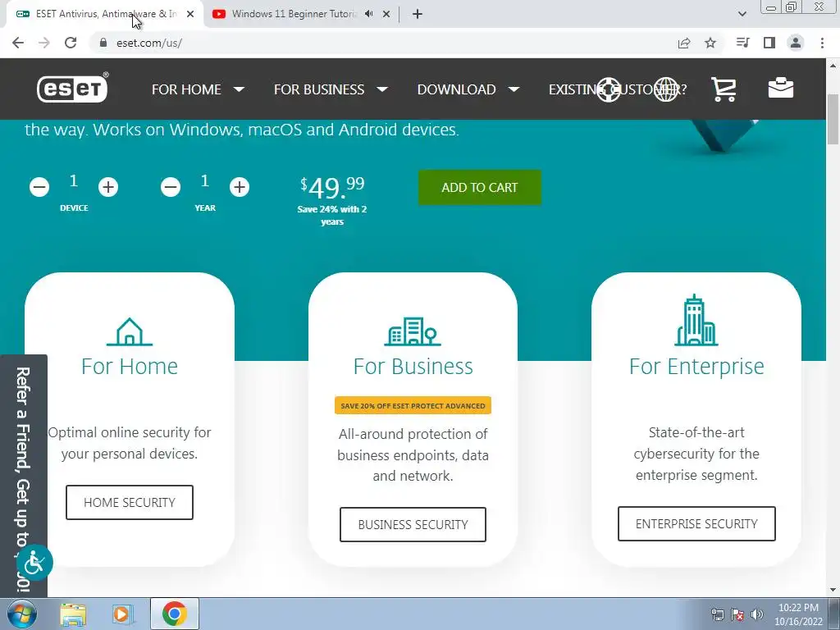The width and height of the screenshot is (840, 630).
Task: Open the For Business heading link
Action: (413, 367)
